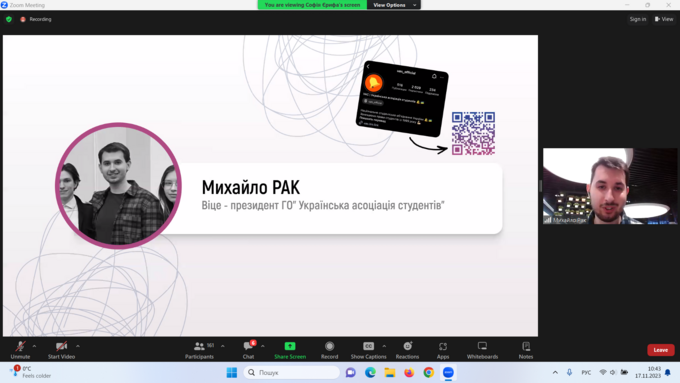Click the volume speaker icon in tray

point(613,373)
